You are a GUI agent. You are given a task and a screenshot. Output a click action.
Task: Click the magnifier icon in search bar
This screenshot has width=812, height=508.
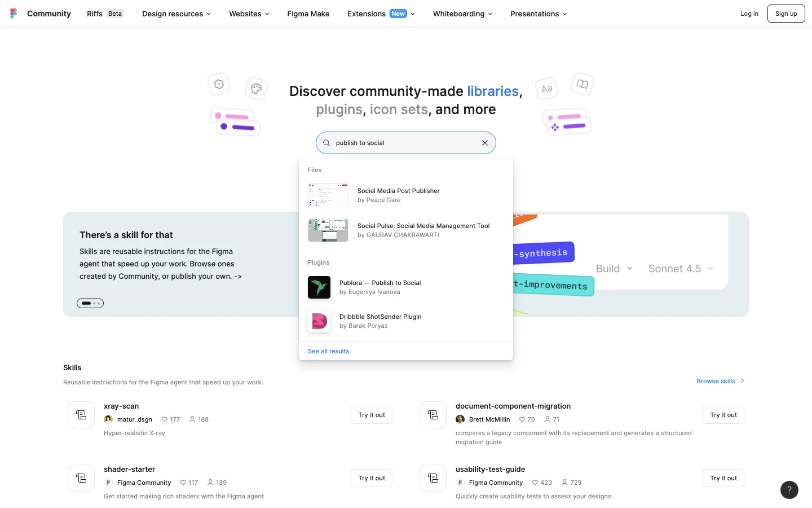326,143
